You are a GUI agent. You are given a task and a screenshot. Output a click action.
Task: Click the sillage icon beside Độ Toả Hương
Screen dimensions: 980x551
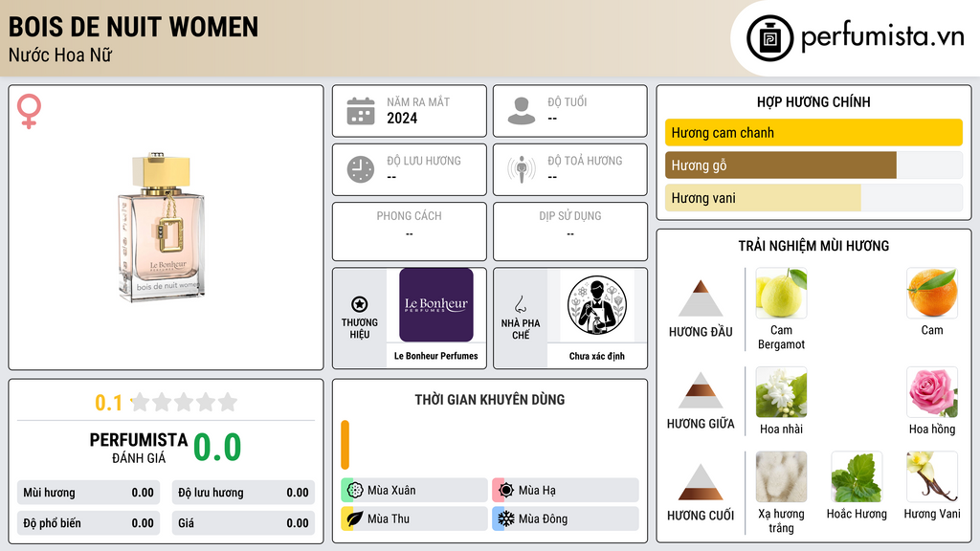[522, 169]
